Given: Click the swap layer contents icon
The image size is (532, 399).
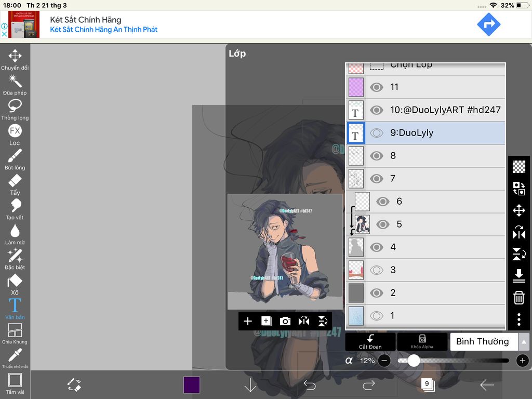Looking at the screenshot, I should pos(519,188).
